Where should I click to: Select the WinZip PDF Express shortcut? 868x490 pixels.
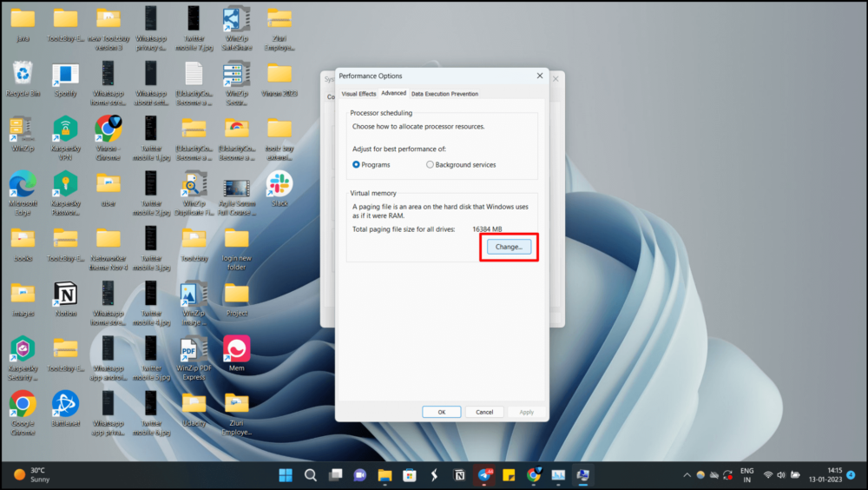[x=194, y=358]
